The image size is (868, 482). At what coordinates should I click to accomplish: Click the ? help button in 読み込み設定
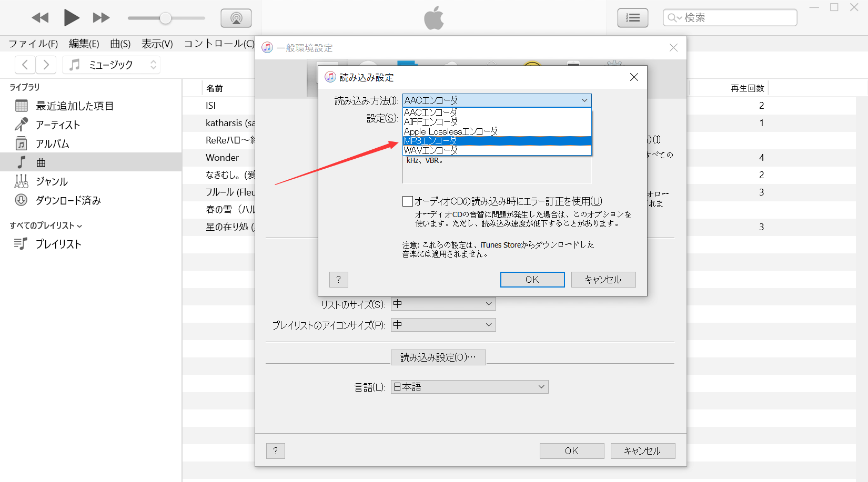pos(339,280)
